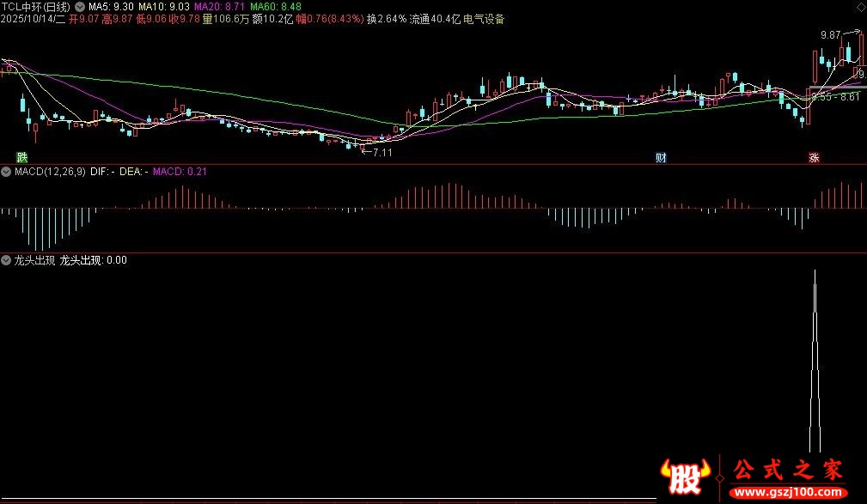Click the white 龙头出现 signal spike
Screen dimensions: 867x504
(815, 361)
